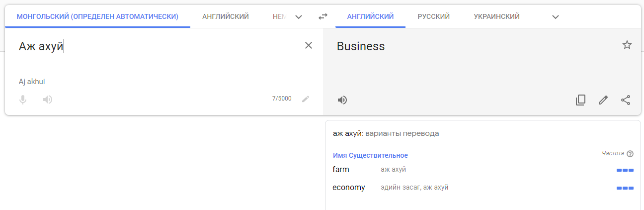Swap source and target languages
Screen dimensions: 644x210
[323, 16]
